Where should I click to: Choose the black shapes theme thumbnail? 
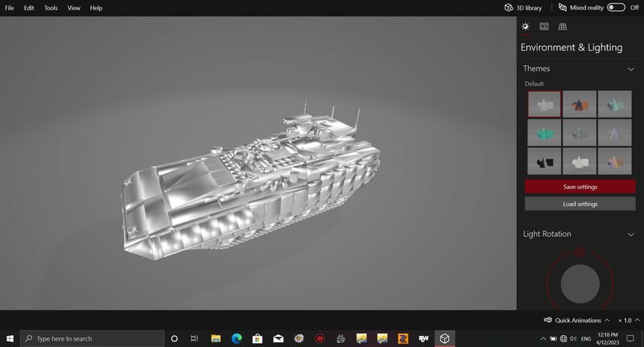coord(544,161)
